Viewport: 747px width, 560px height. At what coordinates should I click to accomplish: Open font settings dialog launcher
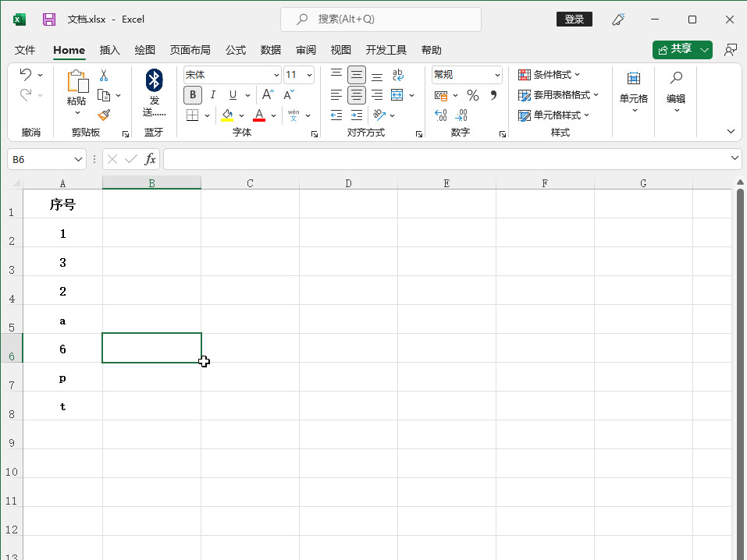coord(315,134)
